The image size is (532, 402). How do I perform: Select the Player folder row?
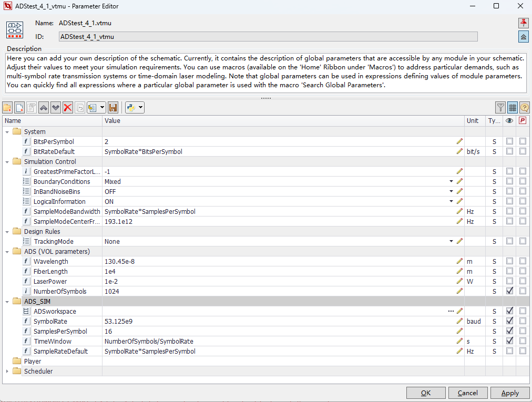(266, 362)
